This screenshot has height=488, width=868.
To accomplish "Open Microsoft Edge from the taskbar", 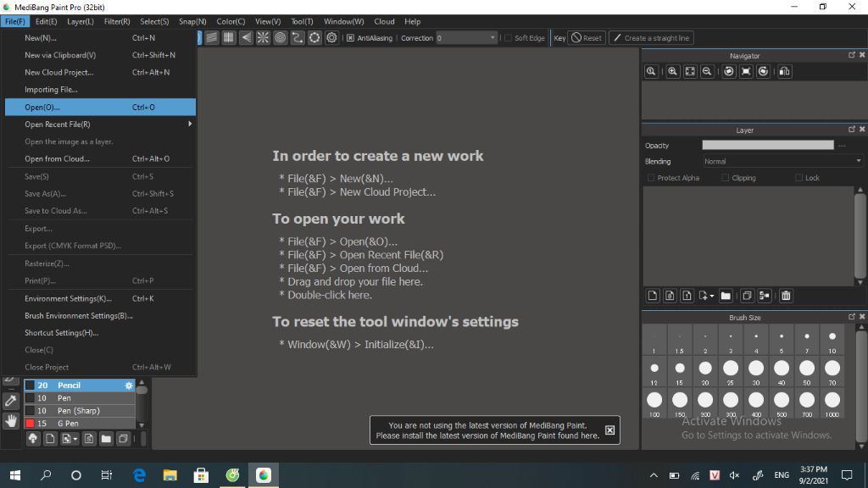I will [x=140, y=474].
